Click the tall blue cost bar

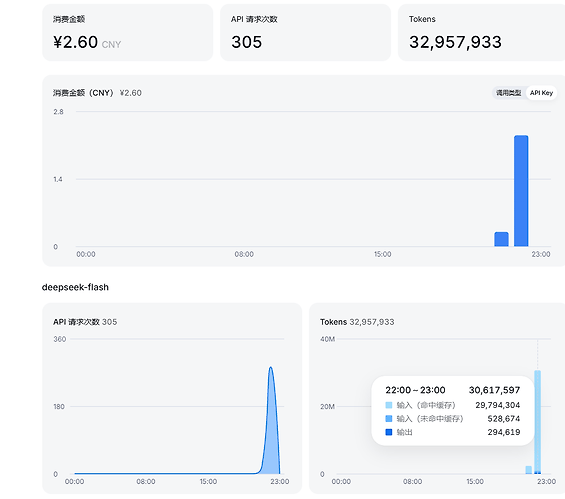521,191
